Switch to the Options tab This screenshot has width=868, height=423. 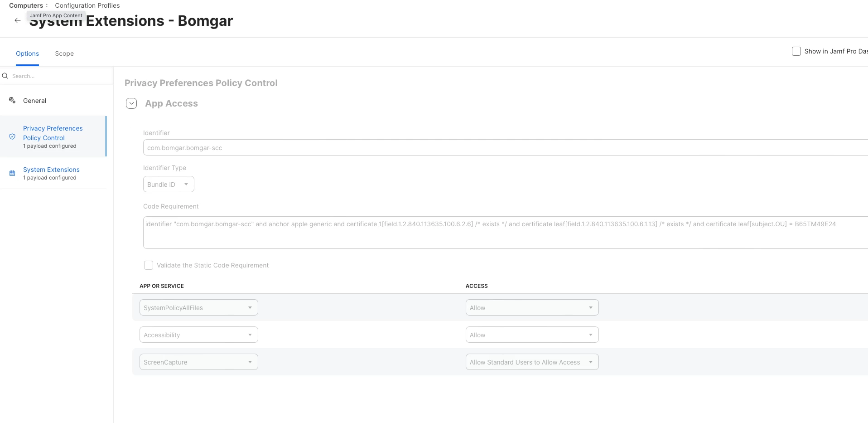(x=27, y=53)
